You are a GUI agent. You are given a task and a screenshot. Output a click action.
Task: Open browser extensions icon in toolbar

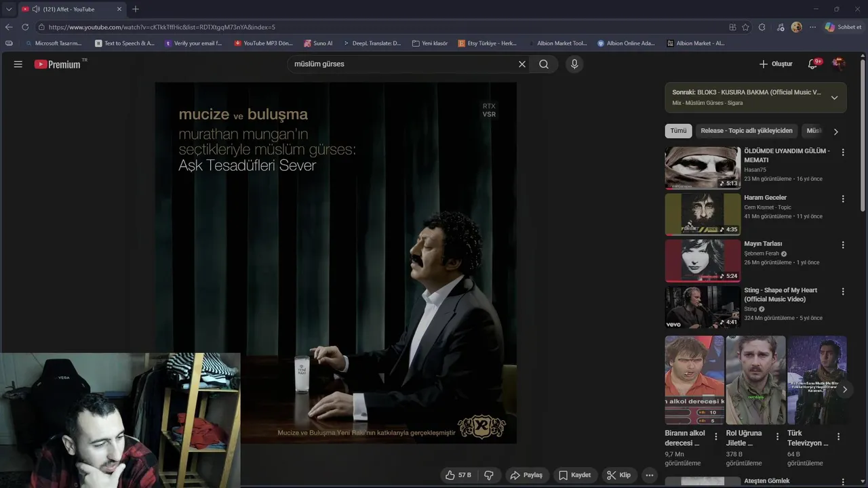[762, 27]
